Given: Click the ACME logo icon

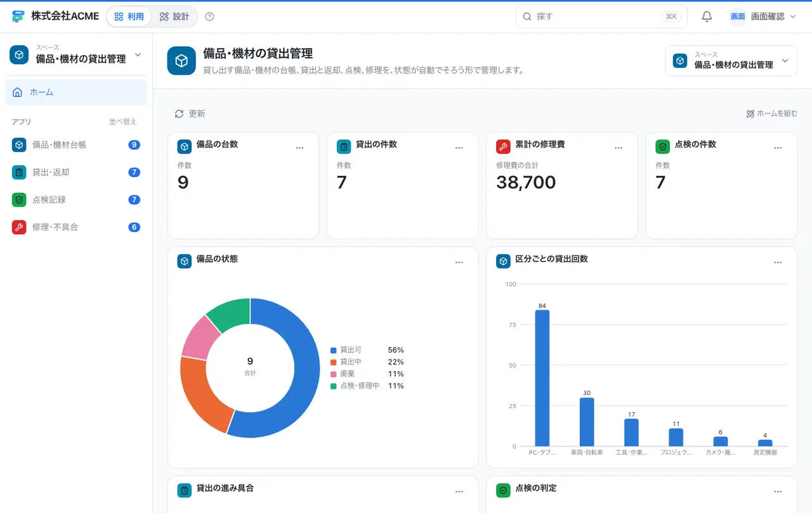Looking at the screenshot, I should (18, 16).
